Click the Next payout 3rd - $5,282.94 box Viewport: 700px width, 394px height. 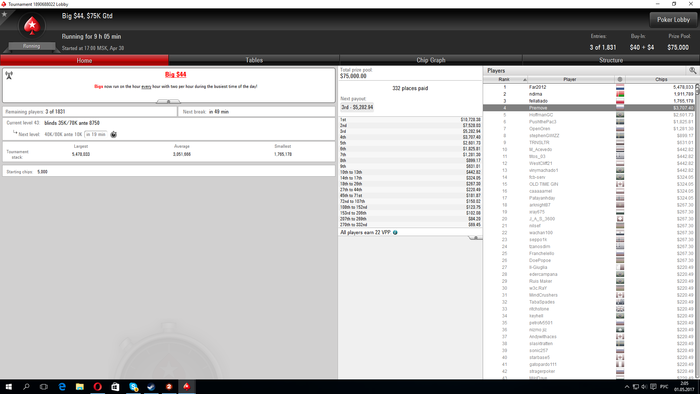pyautogui.click(x=357, y=107)
